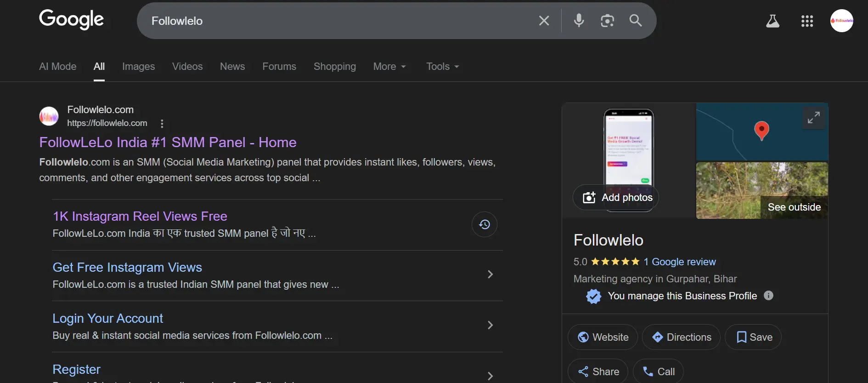868x383 pixels.
Task: Start voice search with microphone icon
Action: pyautogui.click(x=579, y=20)
